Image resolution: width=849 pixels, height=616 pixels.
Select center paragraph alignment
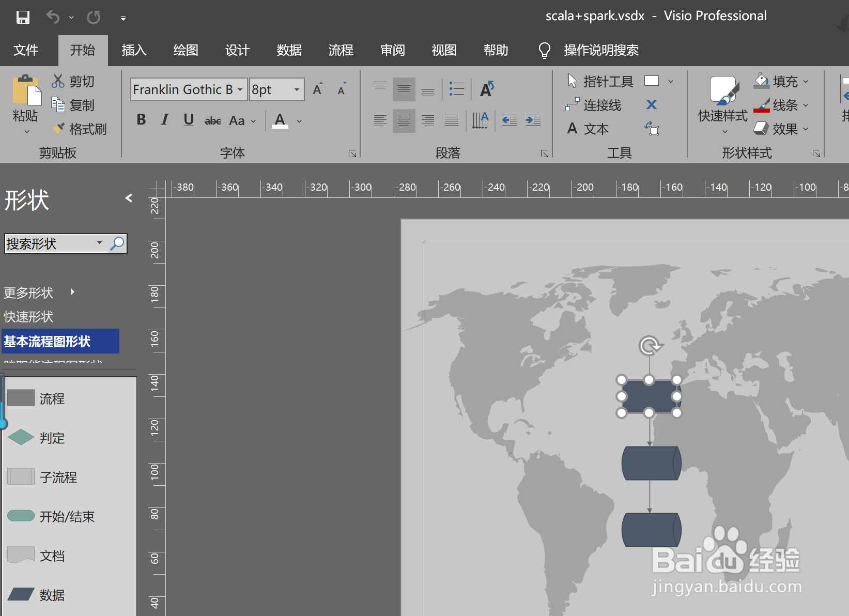point(404,121)
